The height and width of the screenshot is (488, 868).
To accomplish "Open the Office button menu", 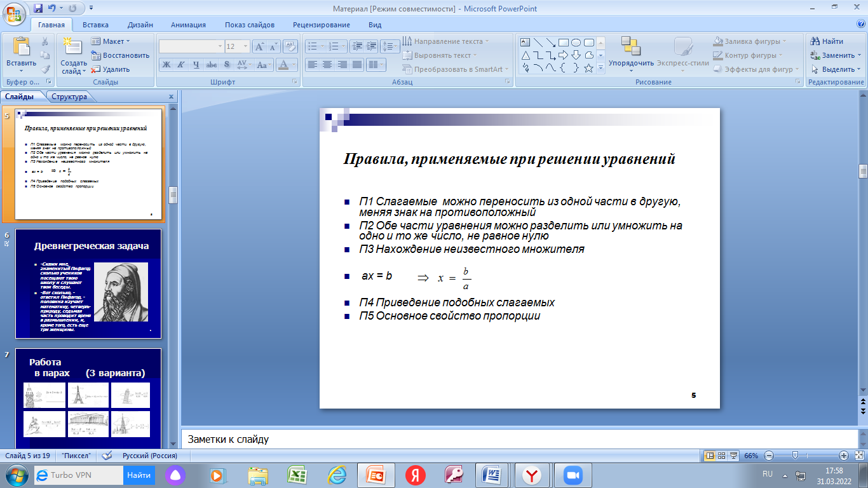I will [x=14, y=13].
